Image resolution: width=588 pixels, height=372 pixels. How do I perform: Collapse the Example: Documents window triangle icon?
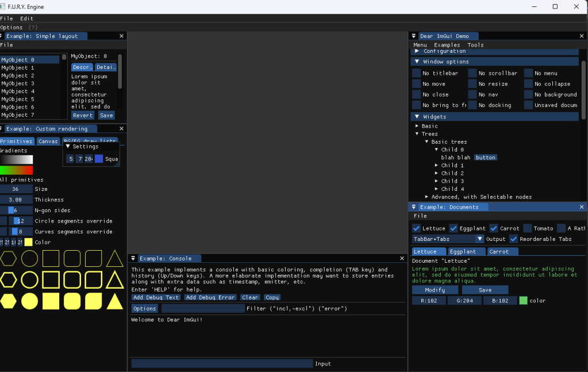[414, 206]
